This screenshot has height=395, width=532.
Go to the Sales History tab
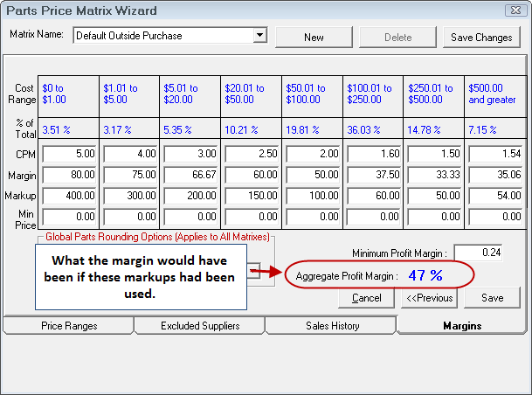coord(331,326)
